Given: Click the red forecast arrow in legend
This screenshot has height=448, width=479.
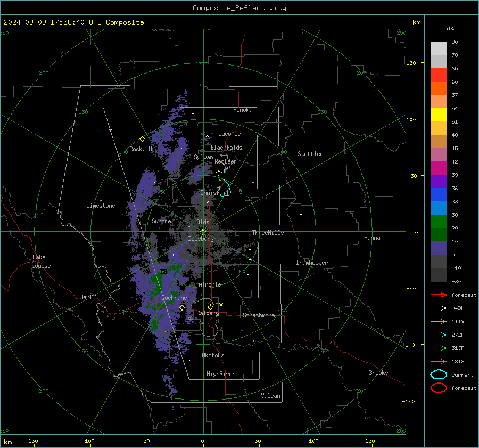Looking at the screenshot, I should [439, 295].
